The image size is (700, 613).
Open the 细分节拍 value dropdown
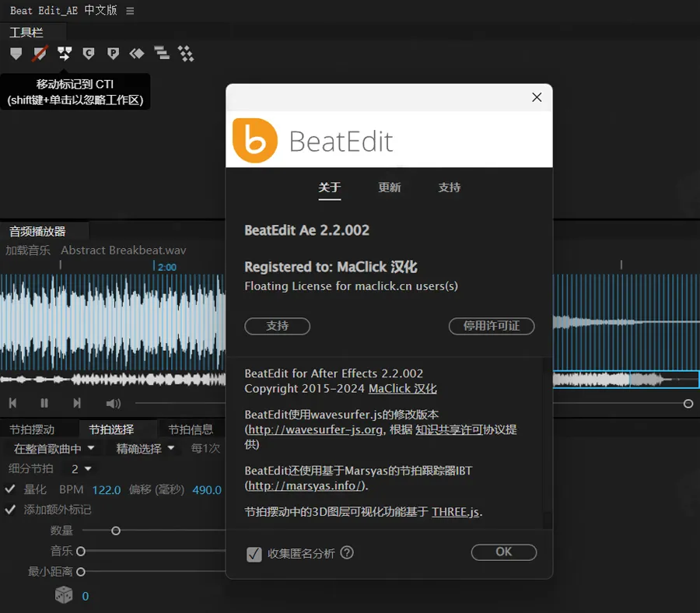point(81,469)
